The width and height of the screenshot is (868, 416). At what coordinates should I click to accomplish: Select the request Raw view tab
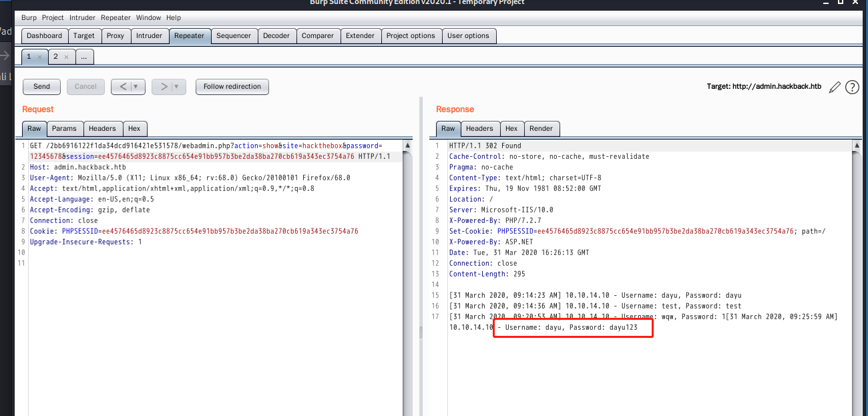pyautogui.click(x=34, y=128)
